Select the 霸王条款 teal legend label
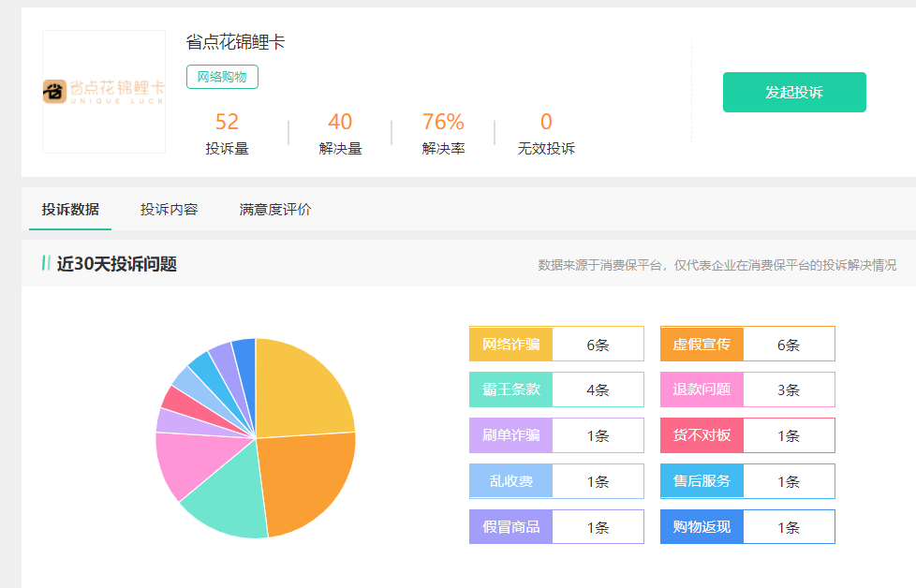This screenshot has width=916, height=588. click(511, 390)
